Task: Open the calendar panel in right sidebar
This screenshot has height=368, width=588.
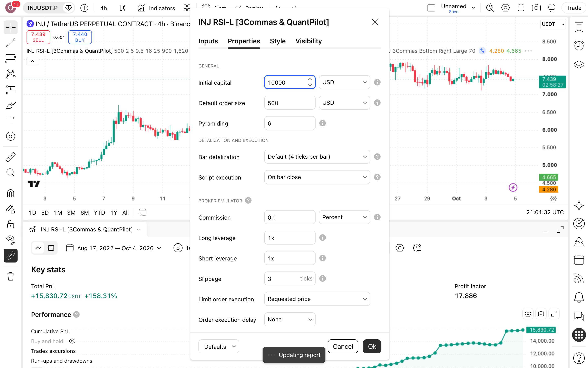Action: (579, 259)
